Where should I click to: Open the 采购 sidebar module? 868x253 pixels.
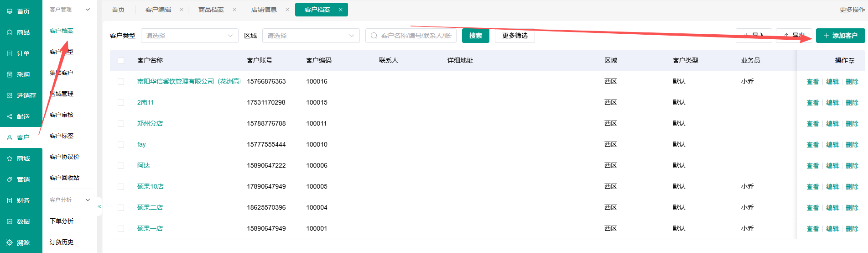21,74
